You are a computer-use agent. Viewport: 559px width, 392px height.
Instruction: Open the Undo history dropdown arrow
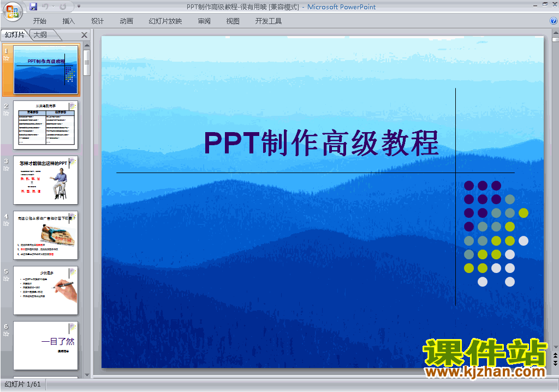click(x=53, y=7)
